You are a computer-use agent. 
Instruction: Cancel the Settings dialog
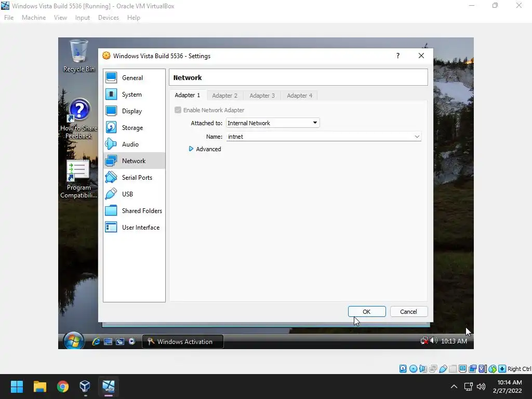click(408, 312)
